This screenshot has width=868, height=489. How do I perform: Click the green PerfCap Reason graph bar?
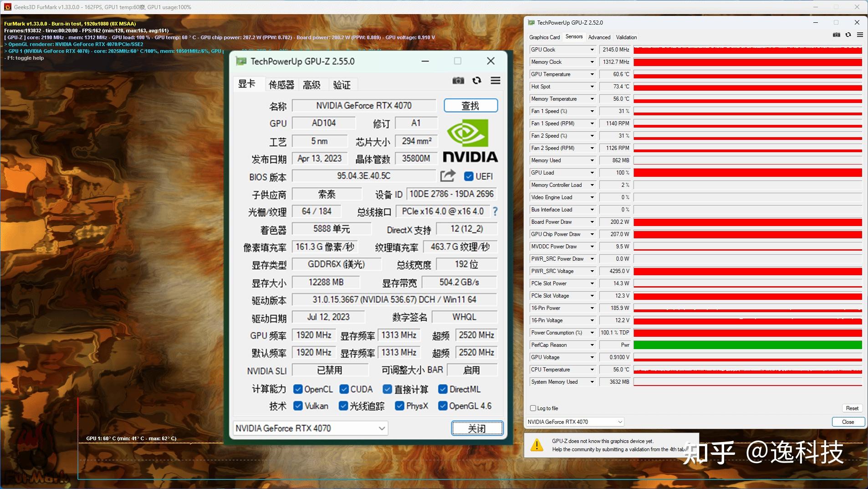tap(748, 345)
